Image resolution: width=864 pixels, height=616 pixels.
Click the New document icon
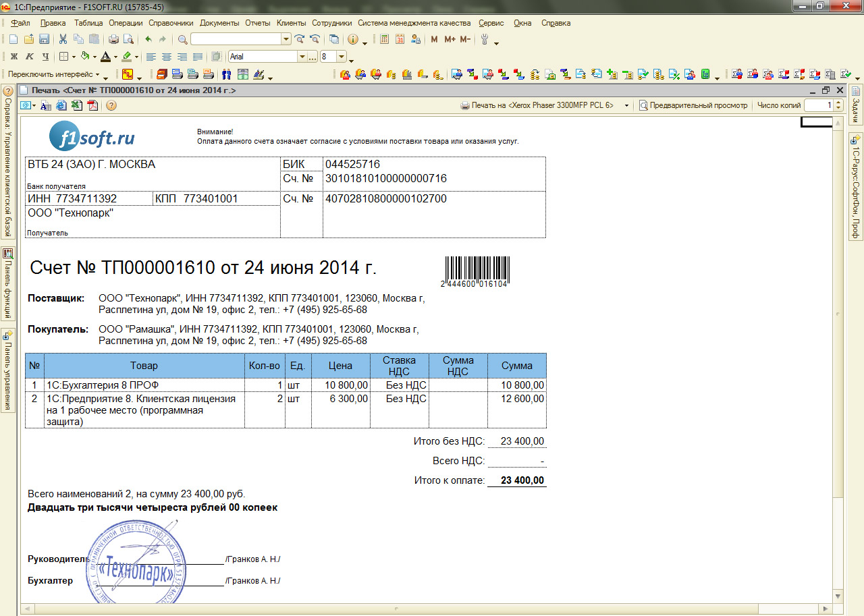[x=13, y=40]
